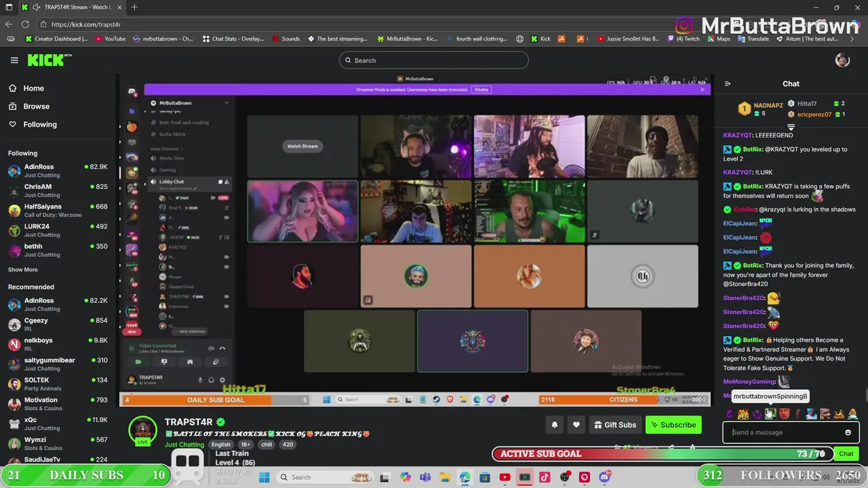Image resolution: width=868 pixels, height=488 pixels.
Task: Open nelkboys in Recommended list
Action: coord(58,344)
